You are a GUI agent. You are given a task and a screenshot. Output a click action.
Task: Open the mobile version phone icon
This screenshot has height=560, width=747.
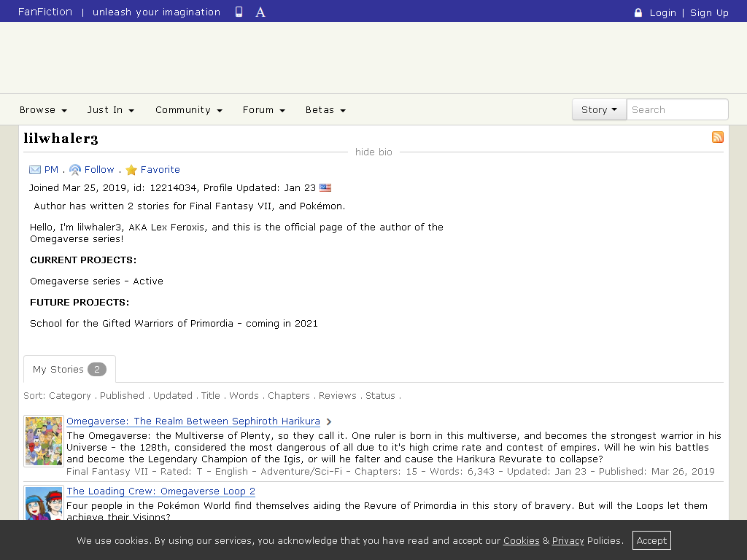pos(239,12)
